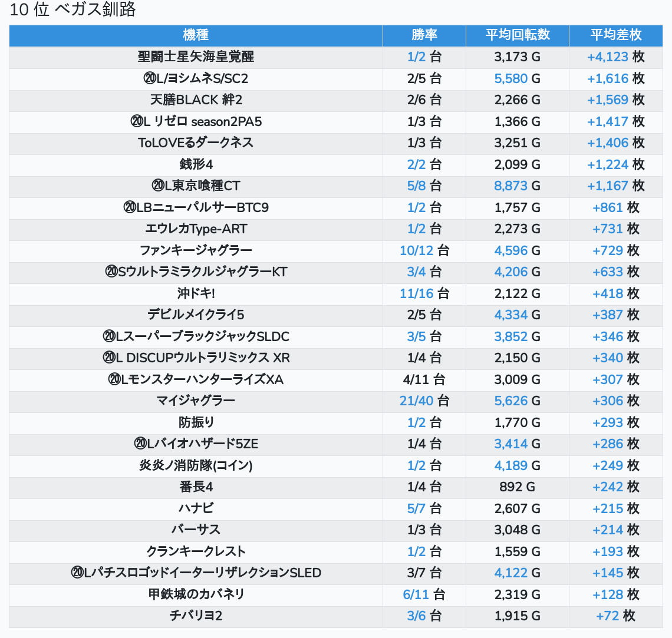Select the +1,569 枚 difference value

pos(616,100)
